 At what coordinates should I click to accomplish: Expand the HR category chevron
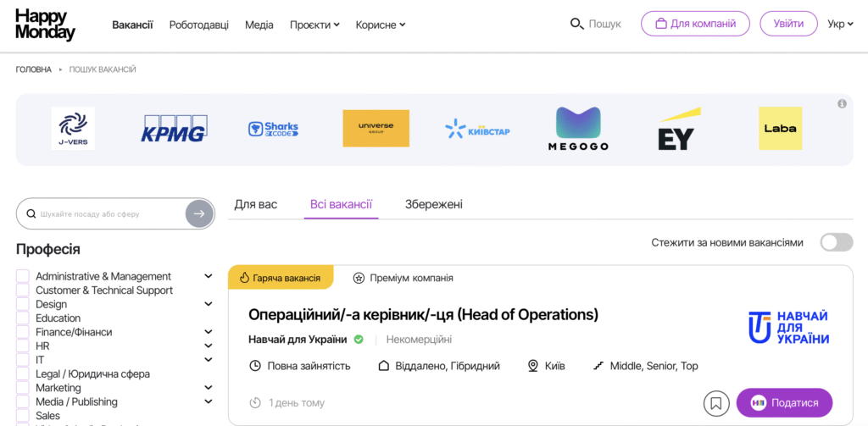[209, 346]
